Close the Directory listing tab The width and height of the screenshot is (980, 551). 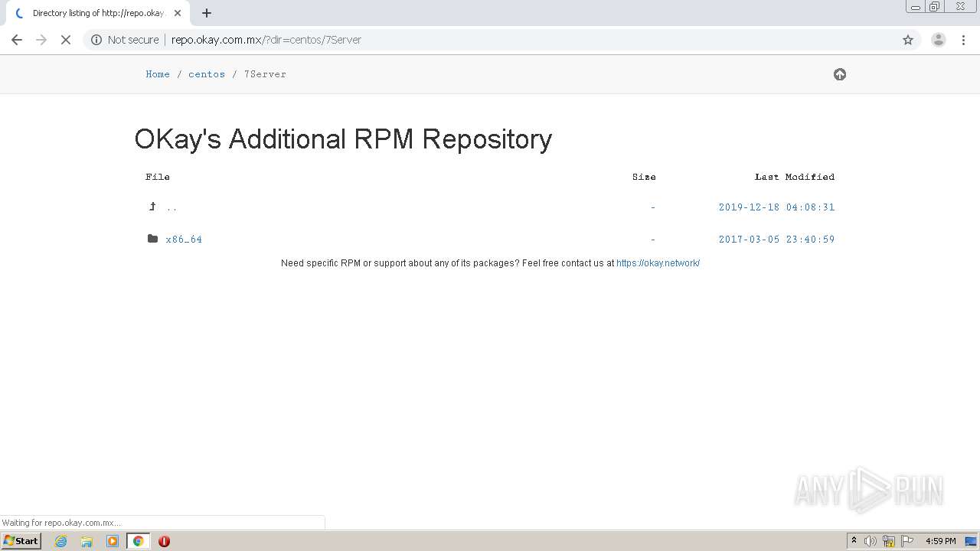coord(178,13)
